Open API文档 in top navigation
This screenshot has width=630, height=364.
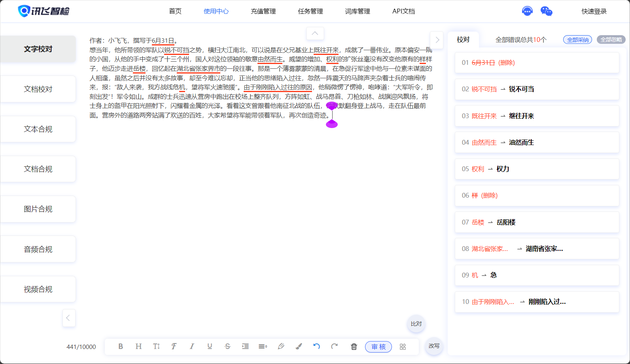(403, 11)
